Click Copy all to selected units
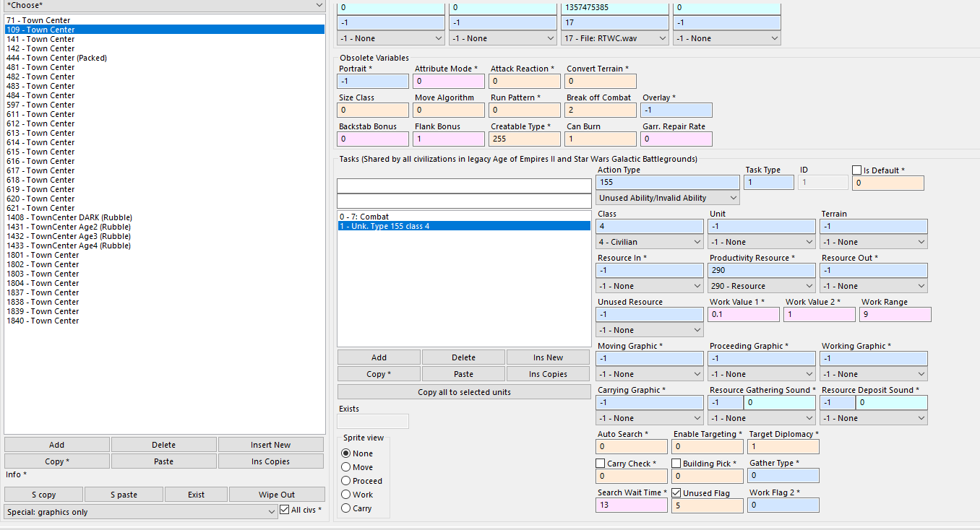The height and width of the screenshot is (530, 980). click(x=464, y=392)
